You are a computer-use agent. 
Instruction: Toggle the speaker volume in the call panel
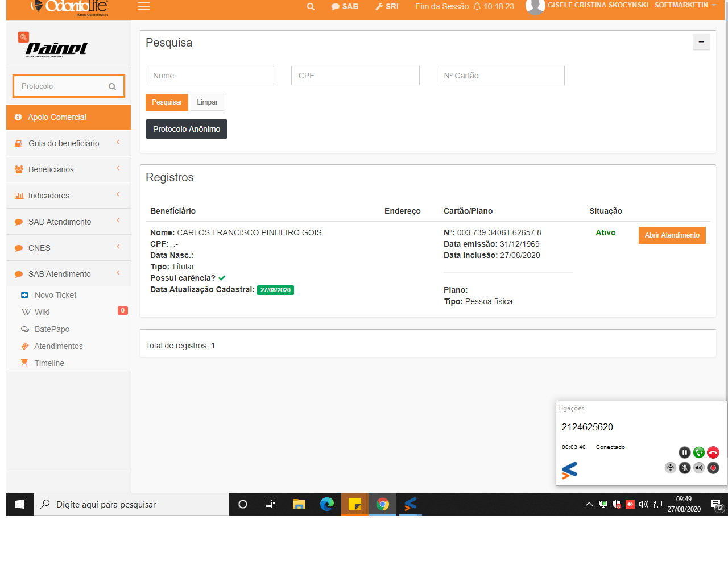tap(699, 468)
